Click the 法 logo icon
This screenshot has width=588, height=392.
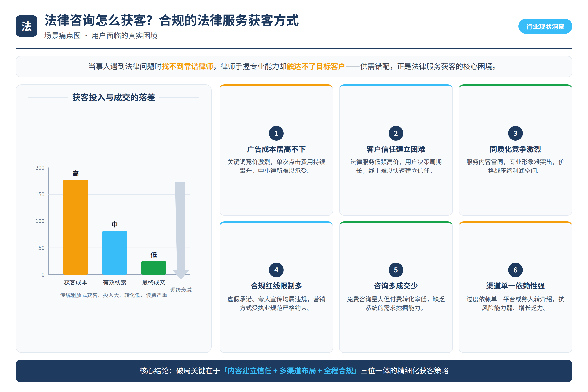[x=26, y=26]
